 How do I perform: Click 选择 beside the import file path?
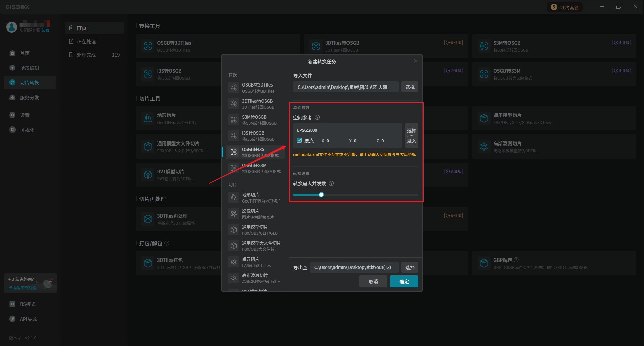point(410,87)
